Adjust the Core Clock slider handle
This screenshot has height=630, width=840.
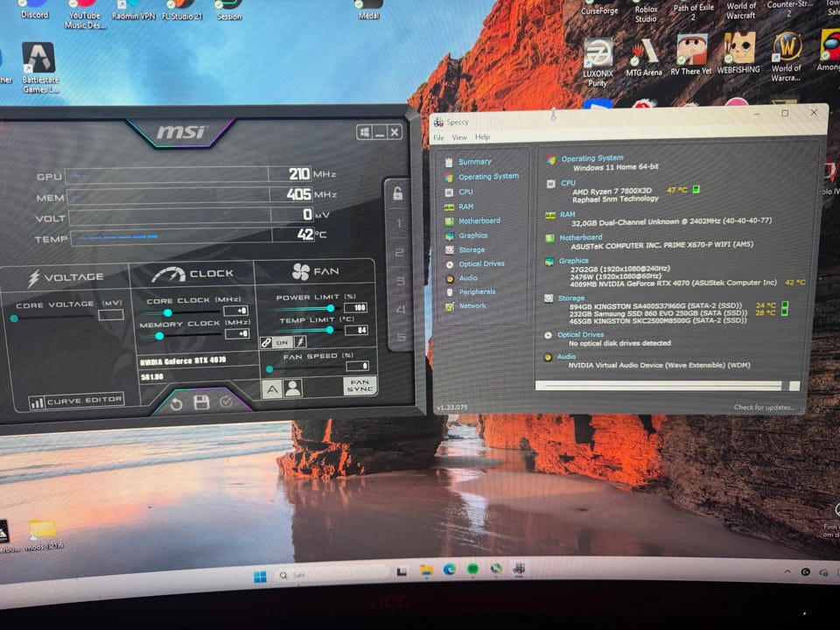[x=168, y=312]
